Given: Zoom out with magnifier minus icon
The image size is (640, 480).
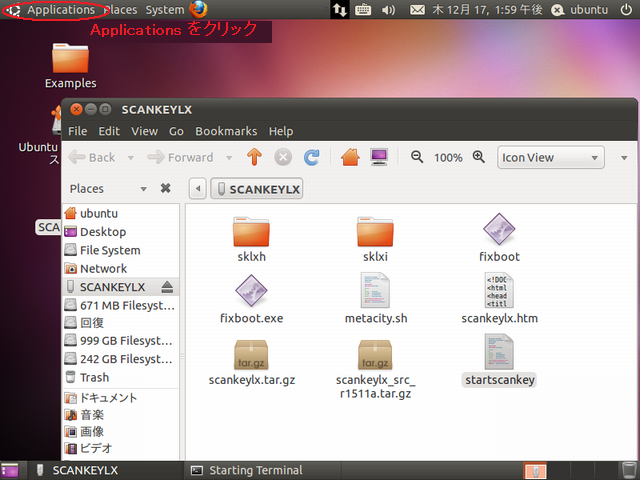Looking at the screenshot, I should pyautogui.click(x=417, y=157).
